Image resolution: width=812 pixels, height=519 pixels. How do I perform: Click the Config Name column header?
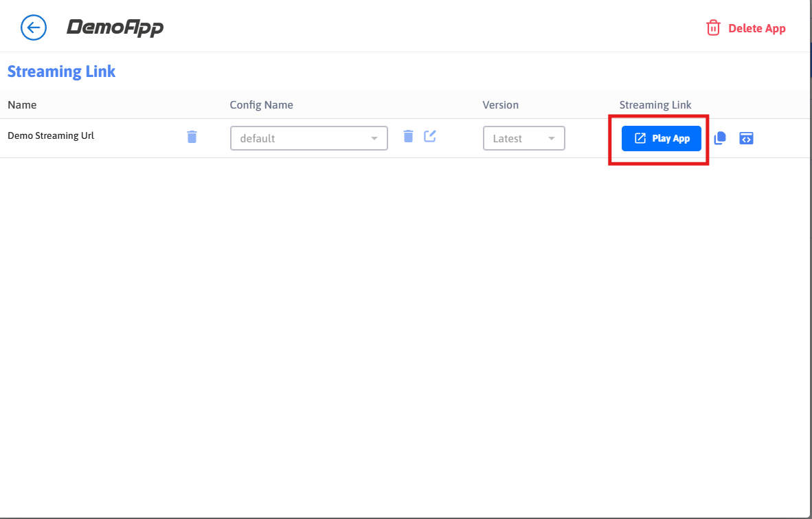[262, 105]
